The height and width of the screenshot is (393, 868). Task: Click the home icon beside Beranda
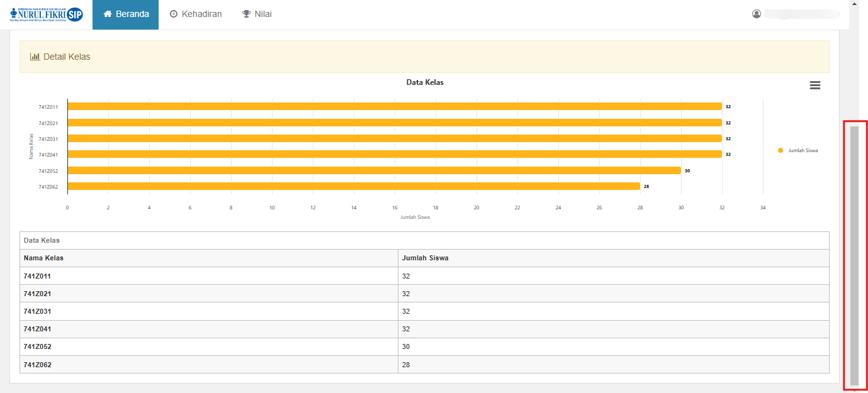coord(108,14)
